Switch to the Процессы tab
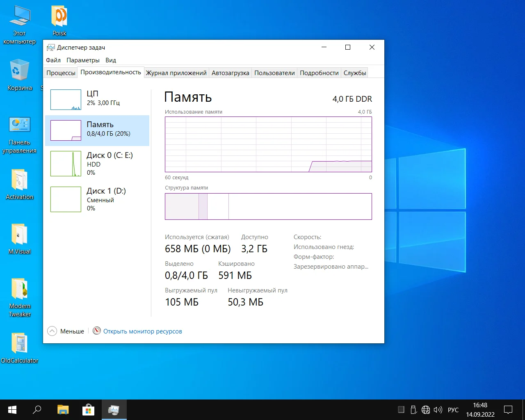Viewport: 525px width, 420px height. pos(61,73)
